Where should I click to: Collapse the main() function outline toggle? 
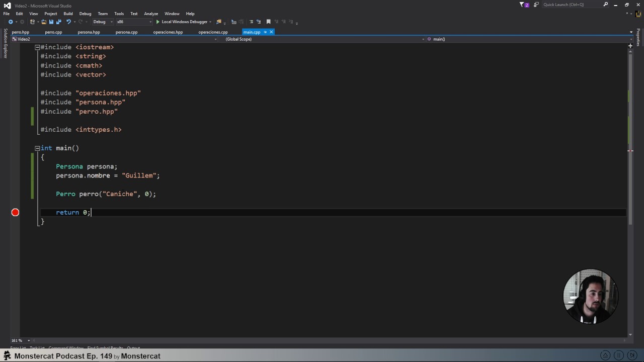pos(37,148)
